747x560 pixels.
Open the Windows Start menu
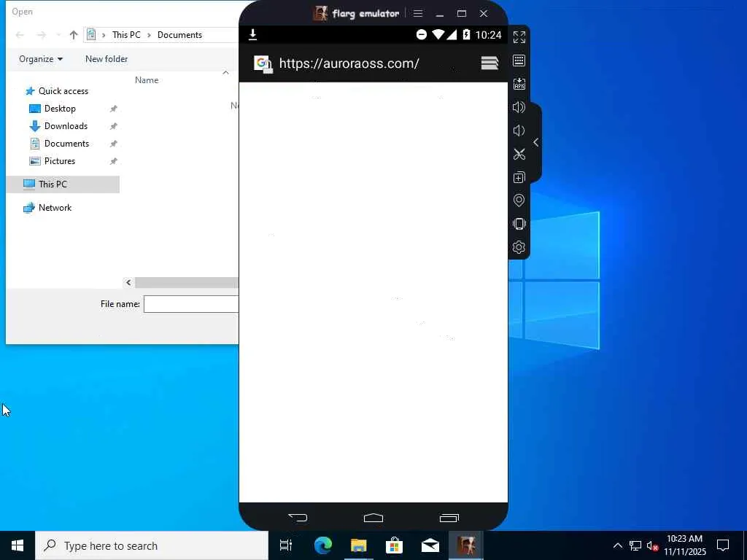tap(18, 545)
